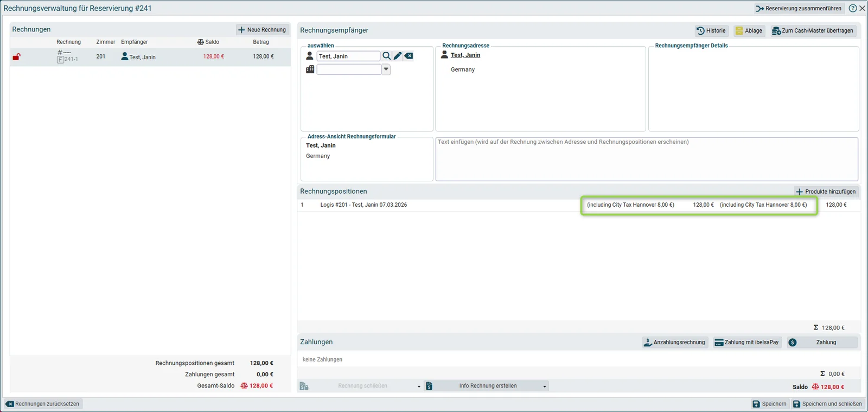Open the Test, Janin address link
This screenshot has height=412, width=868.
click(x=465, y=55)
